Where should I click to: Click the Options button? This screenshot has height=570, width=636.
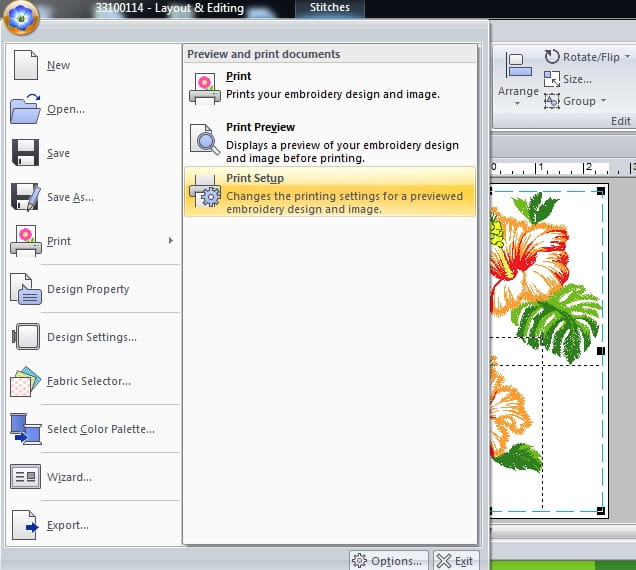(x=389, y=561)
